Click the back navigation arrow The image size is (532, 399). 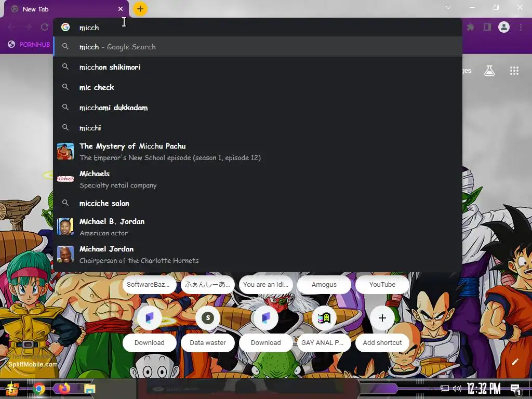[11, 27]
